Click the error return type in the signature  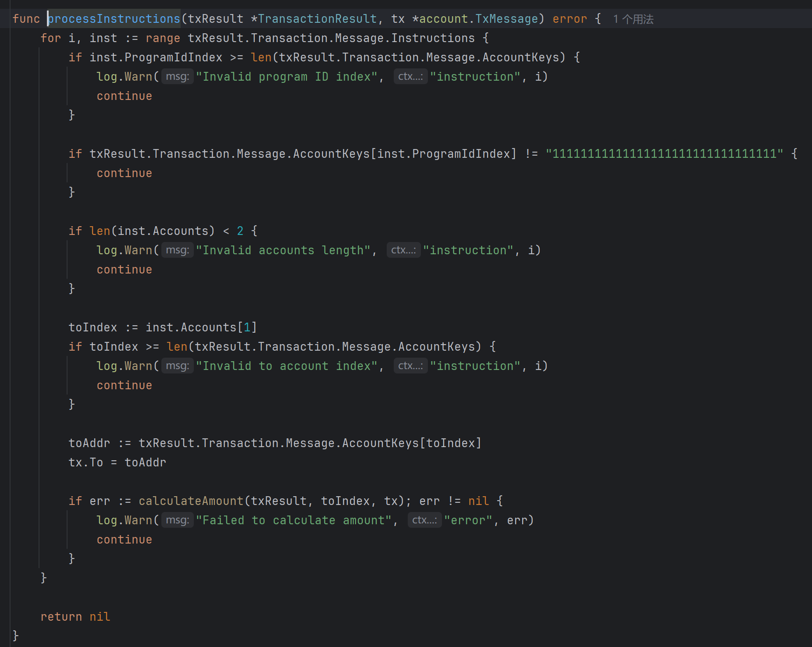(x=569, y=19)
